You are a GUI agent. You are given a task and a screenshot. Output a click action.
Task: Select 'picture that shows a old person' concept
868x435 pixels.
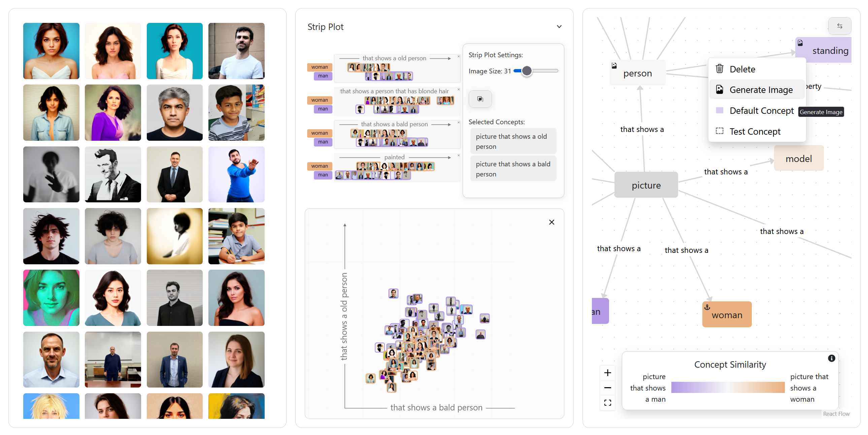pos(513,141)
